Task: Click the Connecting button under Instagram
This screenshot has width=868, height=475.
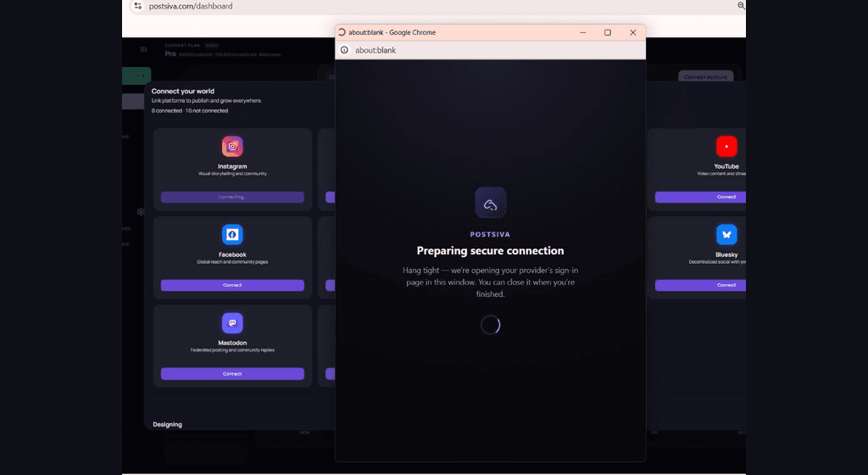Action: coord(232,197)
